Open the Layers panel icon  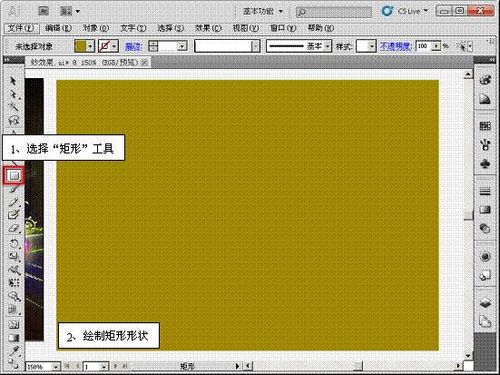485,303
